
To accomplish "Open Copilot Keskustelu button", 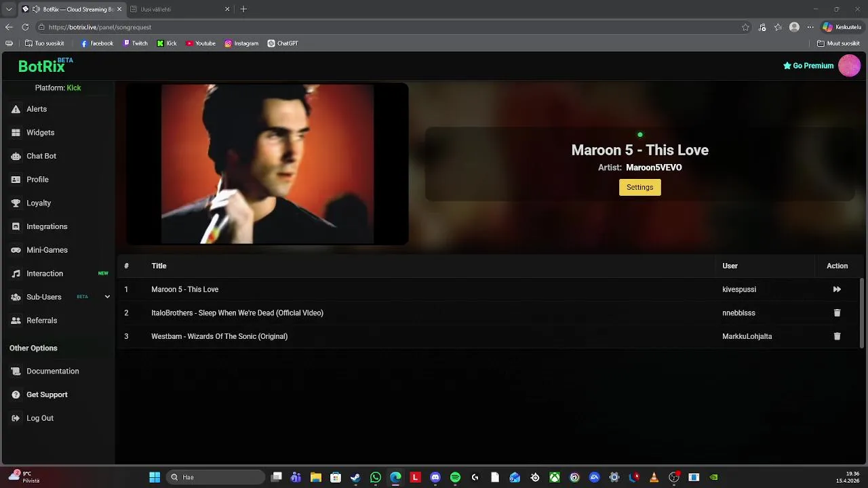I will 842,27.
